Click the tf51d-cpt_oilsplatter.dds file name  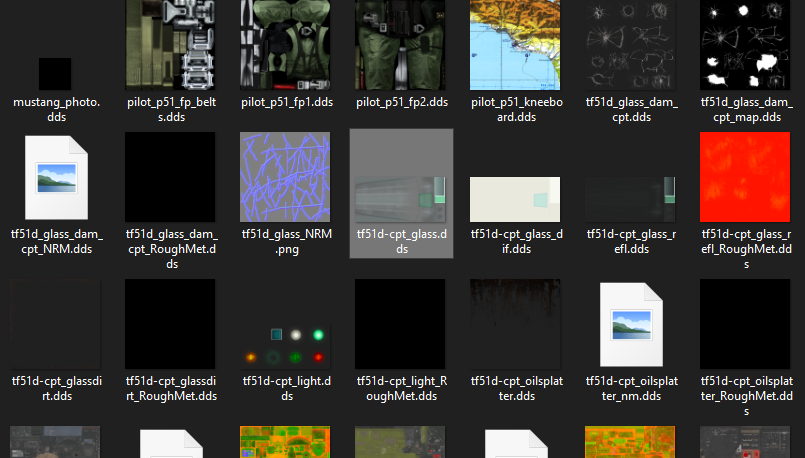point(517,389)
